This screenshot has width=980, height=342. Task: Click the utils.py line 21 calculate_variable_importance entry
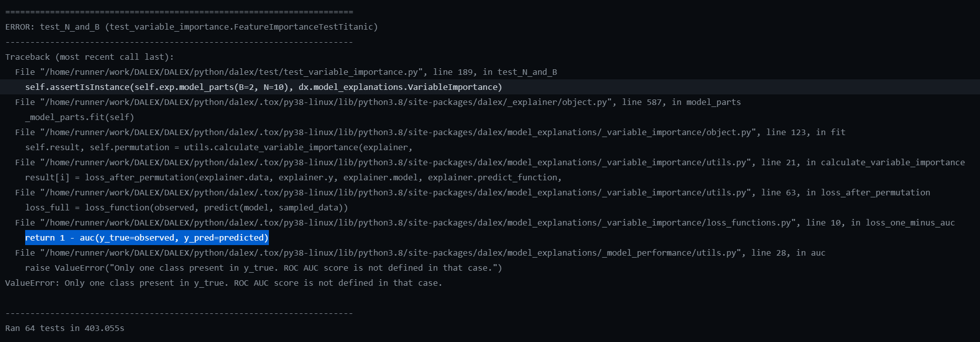[x=490, y=162]
